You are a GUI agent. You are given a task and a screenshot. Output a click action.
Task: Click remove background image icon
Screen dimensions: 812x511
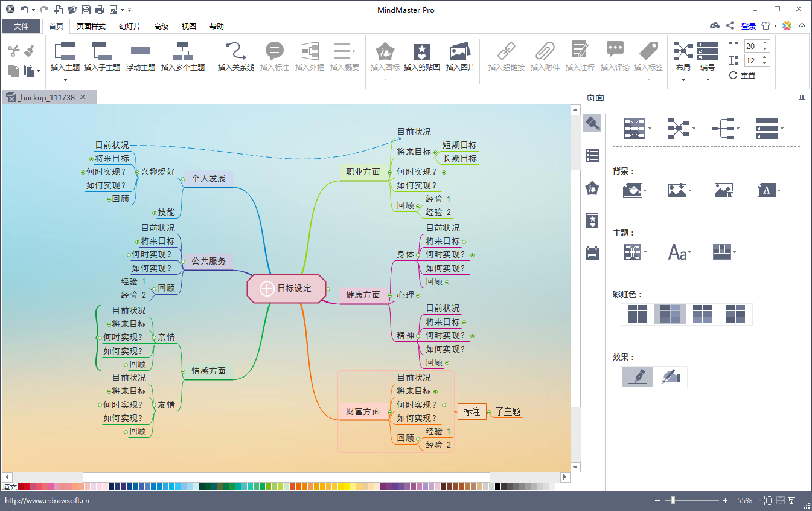pyautogui.click(x=723, y=190)
